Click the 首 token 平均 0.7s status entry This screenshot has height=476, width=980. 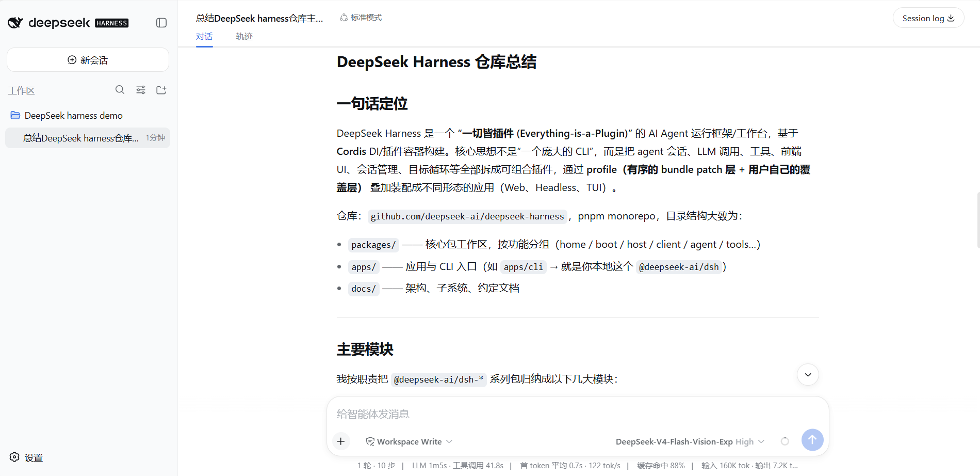click(x=570, y=465)
